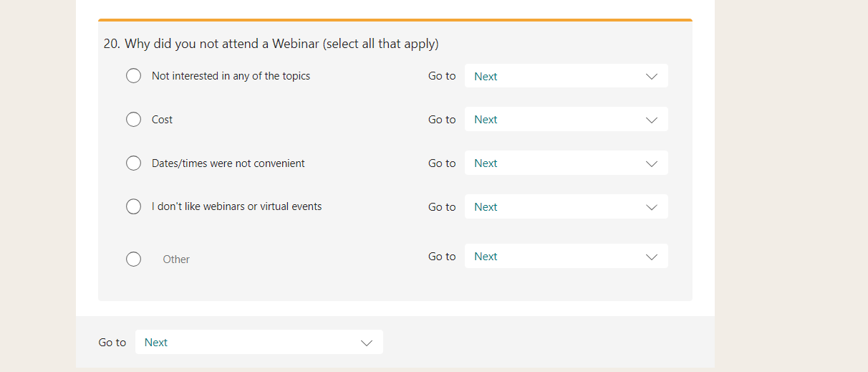Click the chevron in the bottom Go to dropdown
Image resolution: width=868 pixels, height=372 pixels.
(x=367, y=343)
